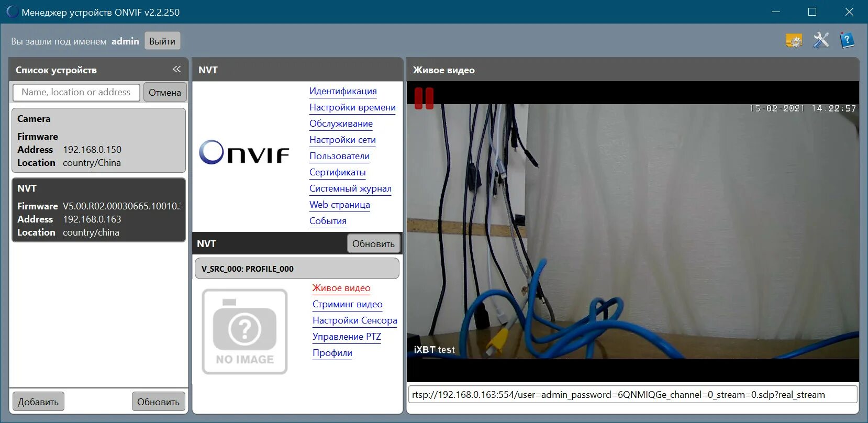Open the События link

click(x=328, y=221)
